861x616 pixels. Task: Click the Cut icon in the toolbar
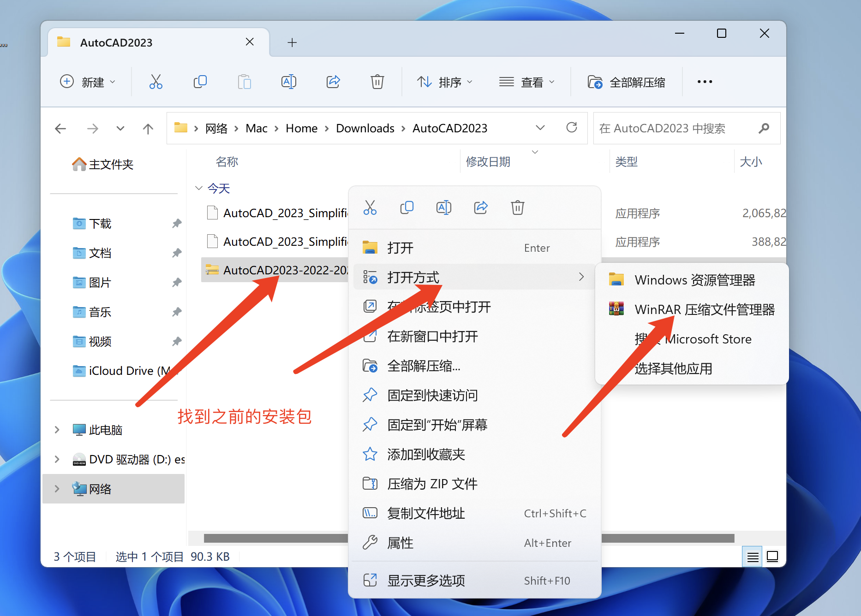point(156,82)
